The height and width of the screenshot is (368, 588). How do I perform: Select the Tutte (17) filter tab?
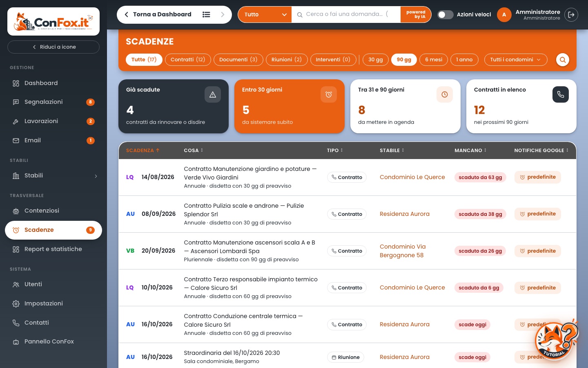coord(144,60)
